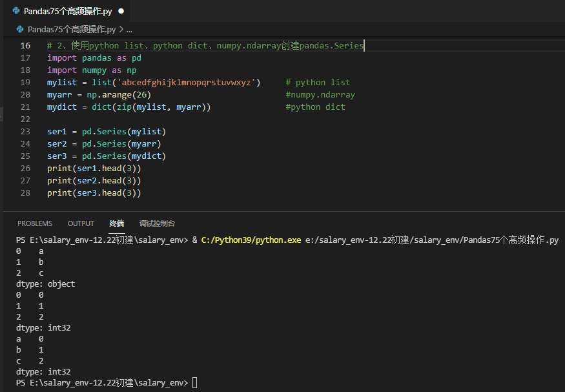Image resolution: width=565 pixels, height=392 pixels.
Task: Click the last 'dtype: int32' terminal line
Action: (43, 372)
